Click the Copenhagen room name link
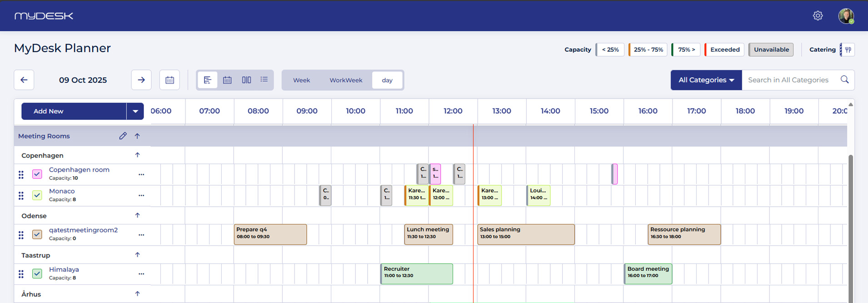Screen dimensions: 868x303 pyautogui.click(x=79, y=170)
